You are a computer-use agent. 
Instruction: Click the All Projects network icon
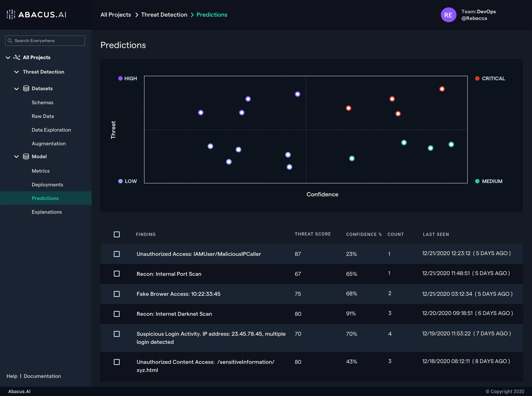17,57
